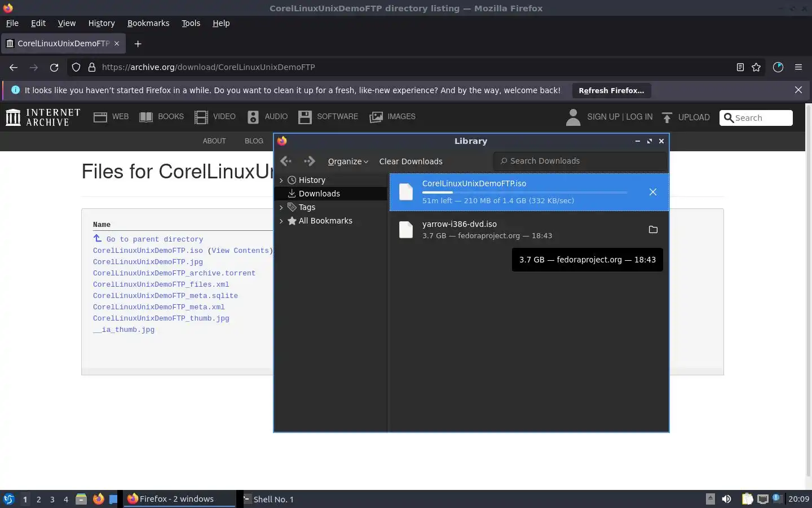Launch Firefox from taskbar launcher icon
Screen dimensions: 812x508
pos(98,499)
